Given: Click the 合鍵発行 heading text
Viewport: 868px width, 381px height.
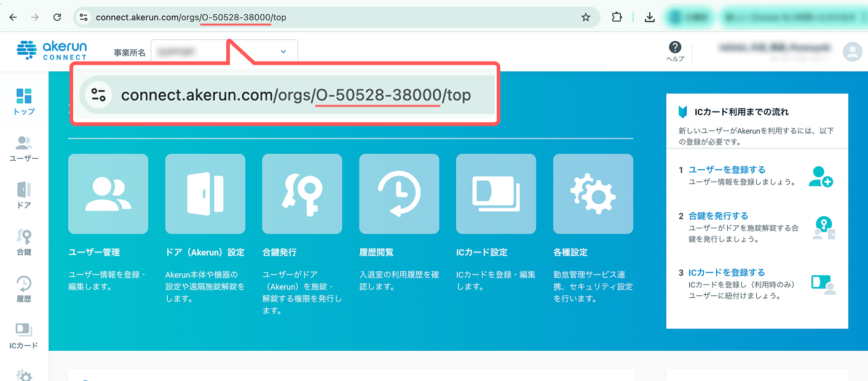Looking at the screenshot, I should pos(279,252).
